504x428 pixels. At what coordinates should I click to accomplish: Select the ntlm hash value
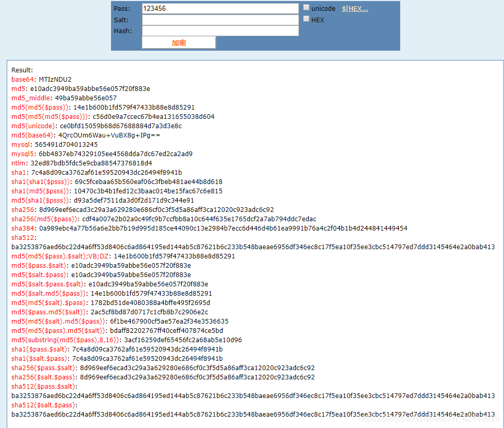coord(91,163)
